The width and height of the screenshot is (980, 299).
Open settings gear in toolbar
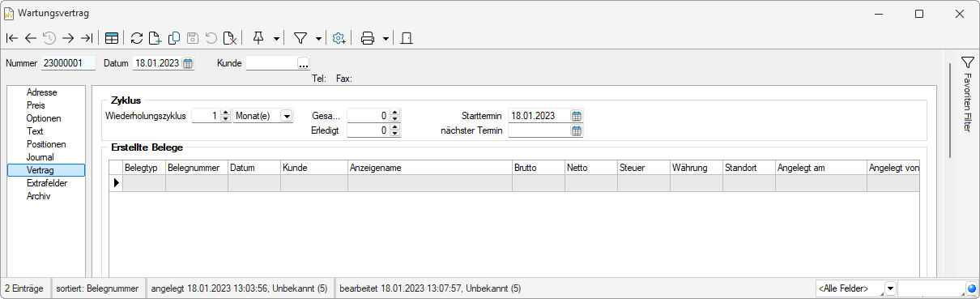tap(339, 38)
